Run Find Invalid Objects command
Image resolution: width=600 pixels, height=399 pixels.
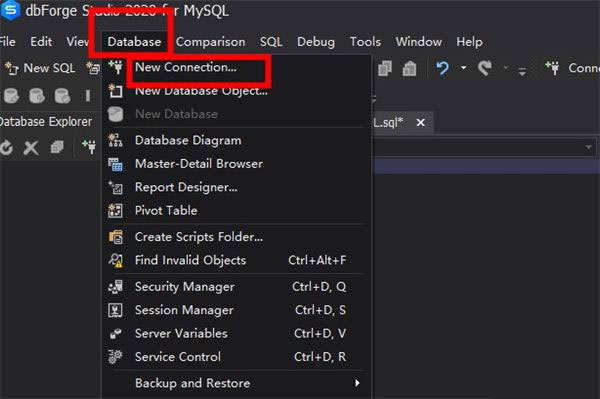[190, 260]
